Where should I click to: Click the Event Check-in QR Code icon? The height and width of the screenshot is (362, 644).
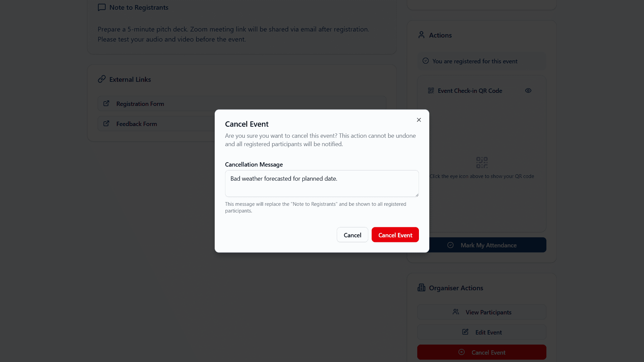pyautogui.click(x=431, y=91)
